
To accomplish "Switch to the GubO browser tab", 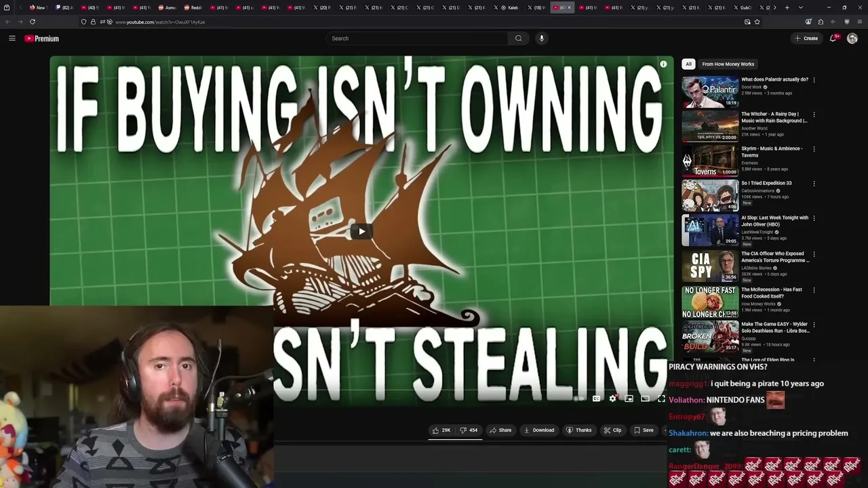I will tap(743, 7).
